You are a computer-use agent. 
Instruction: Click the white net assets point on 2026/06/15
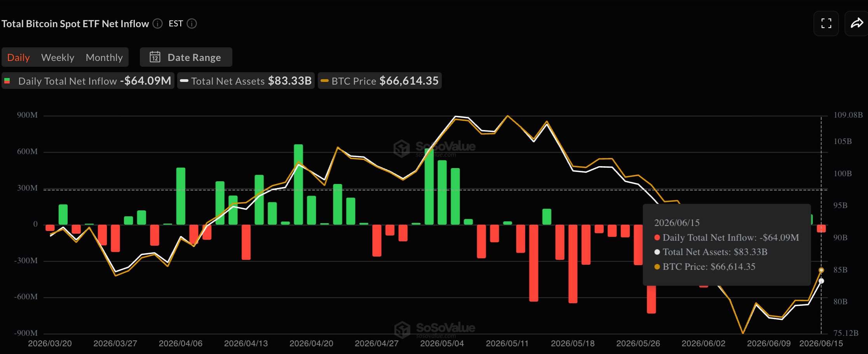tap(821, 281)
